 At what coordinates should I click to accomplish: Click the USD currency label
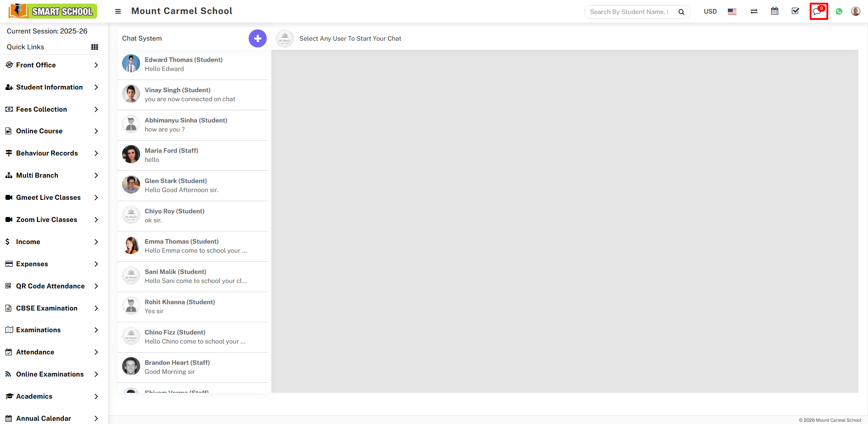[x=710, y=11]
